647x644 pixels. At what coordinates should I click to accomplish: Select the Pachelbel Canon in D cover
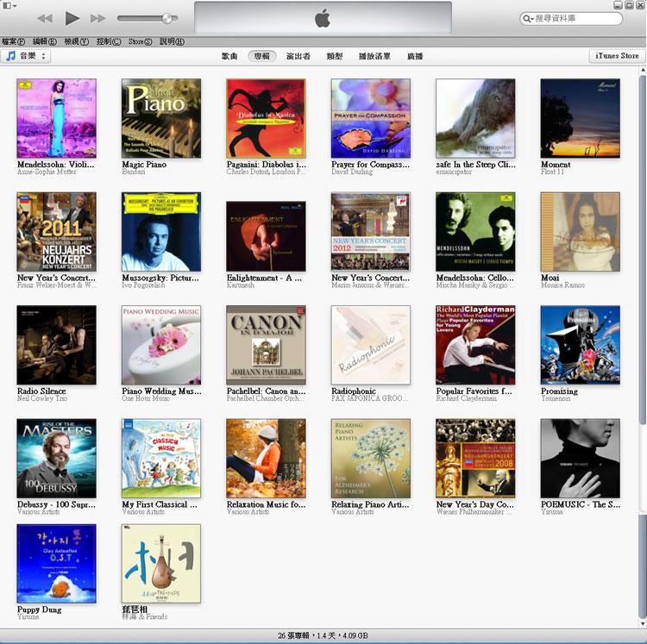[x=267, y=345]
